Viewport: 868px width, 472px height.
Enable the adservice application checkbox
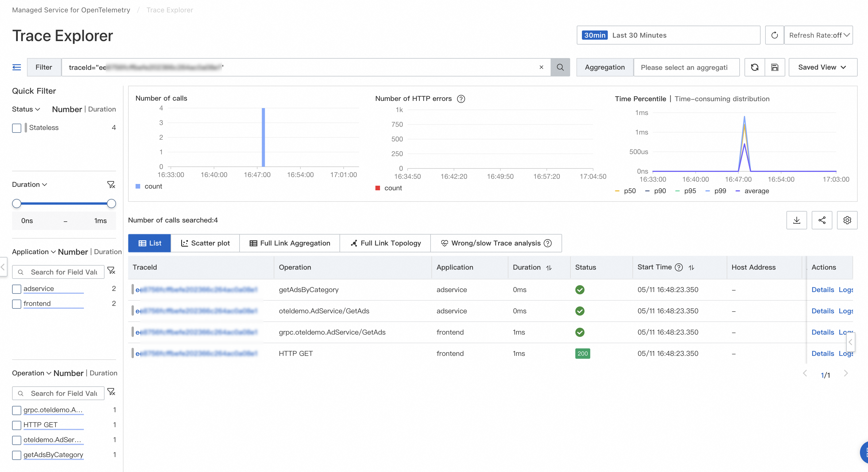tap(16, 289)
